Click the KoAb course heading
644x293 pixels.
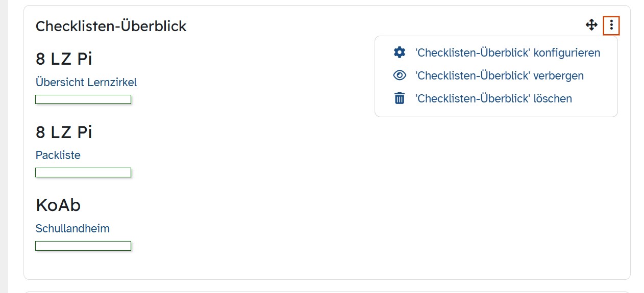[58, 205]
